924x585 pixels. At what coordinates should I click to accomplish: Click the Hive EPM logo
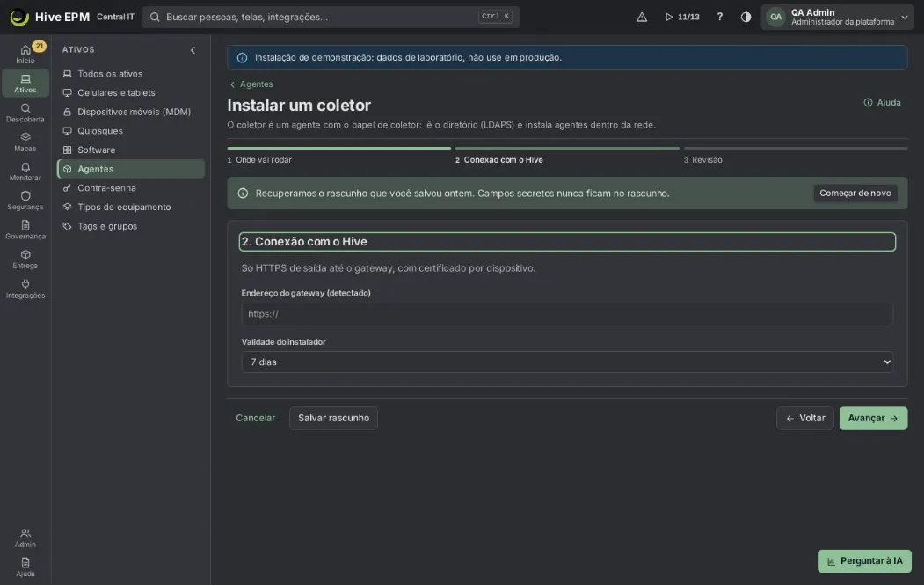pyautogui.click(x=50, y=17)
